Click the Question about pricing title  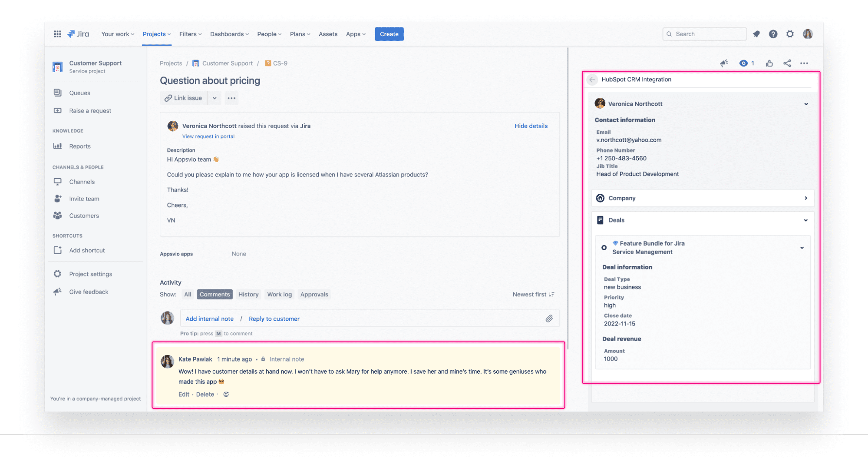(210, 80)
